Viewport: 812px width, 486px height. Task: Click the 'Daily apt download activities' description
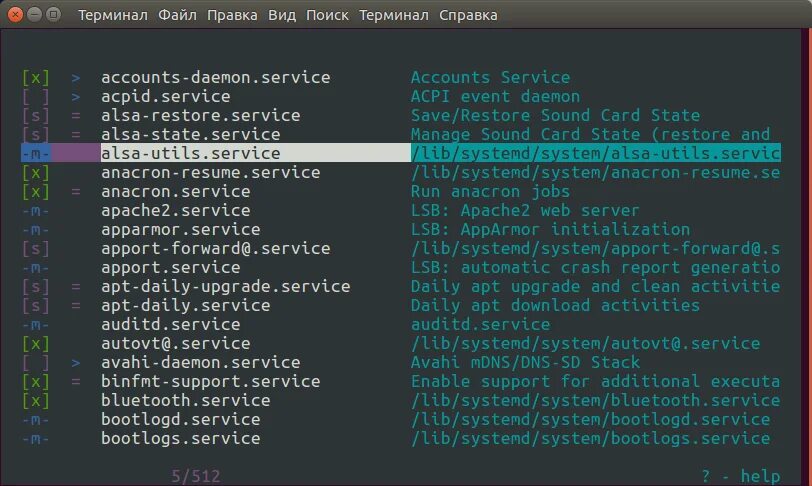(x=555, y=306)
